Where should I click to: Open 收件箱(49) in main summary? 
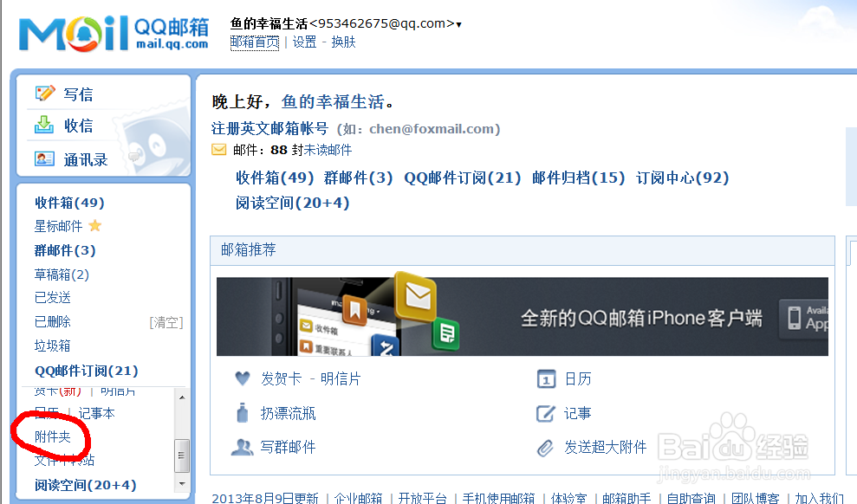point(275,178)
